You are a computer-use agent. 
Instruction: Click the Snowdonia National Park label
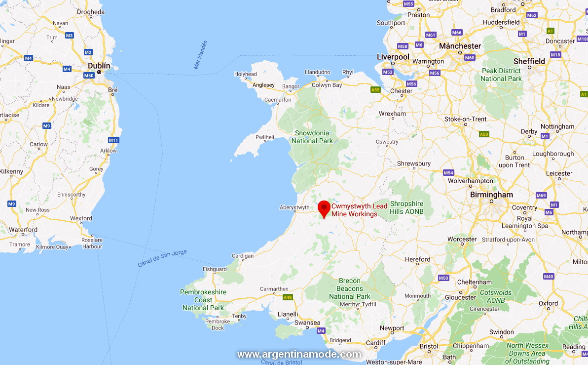312,137
